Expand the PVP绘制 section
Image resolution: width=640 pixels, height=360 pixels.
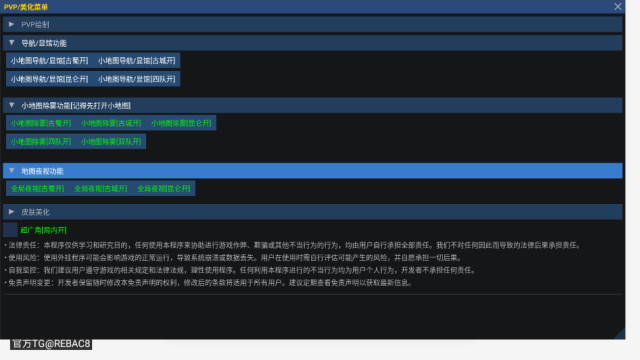point(313,24)
